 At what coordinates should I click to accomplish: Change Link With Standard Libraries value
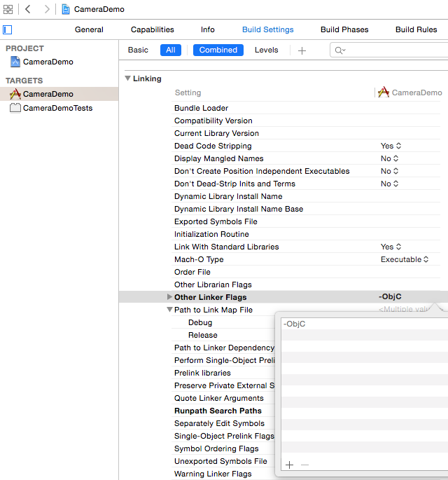[x=391, y=247]
